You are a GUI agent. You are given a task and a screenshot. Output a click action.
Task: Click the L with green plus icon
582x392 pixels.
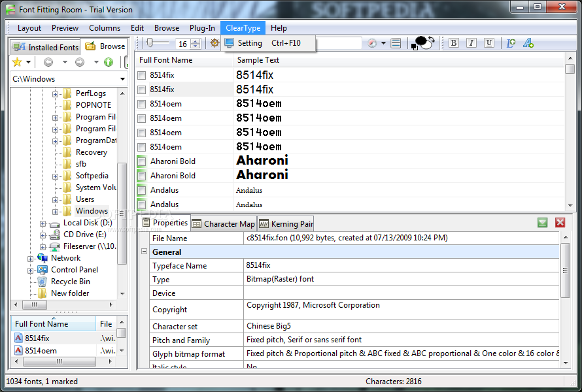pyautogui.click(x=511, y=43)
